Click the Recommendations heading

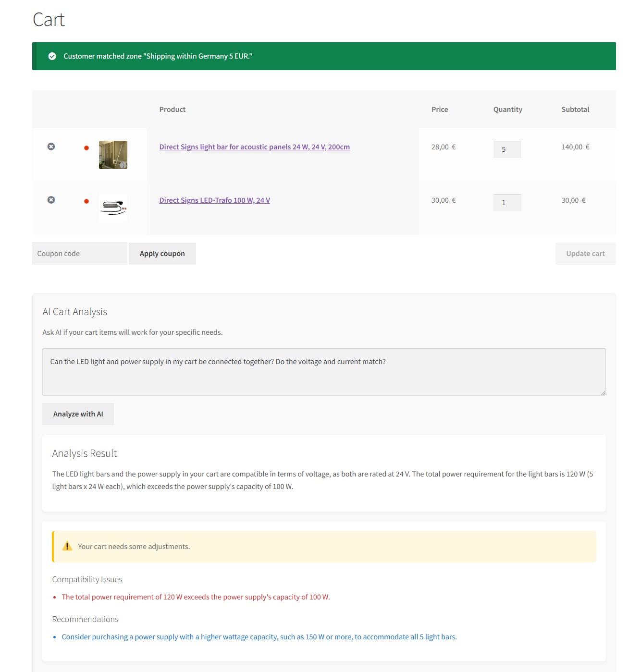click(x=86, y=619)
